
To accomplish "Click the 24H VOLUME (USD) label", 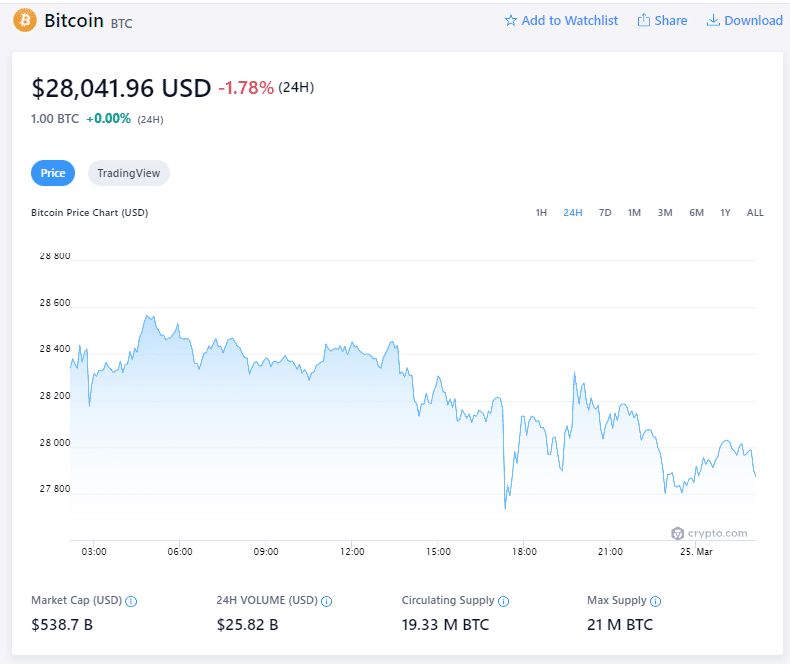I will click(267, 601).
